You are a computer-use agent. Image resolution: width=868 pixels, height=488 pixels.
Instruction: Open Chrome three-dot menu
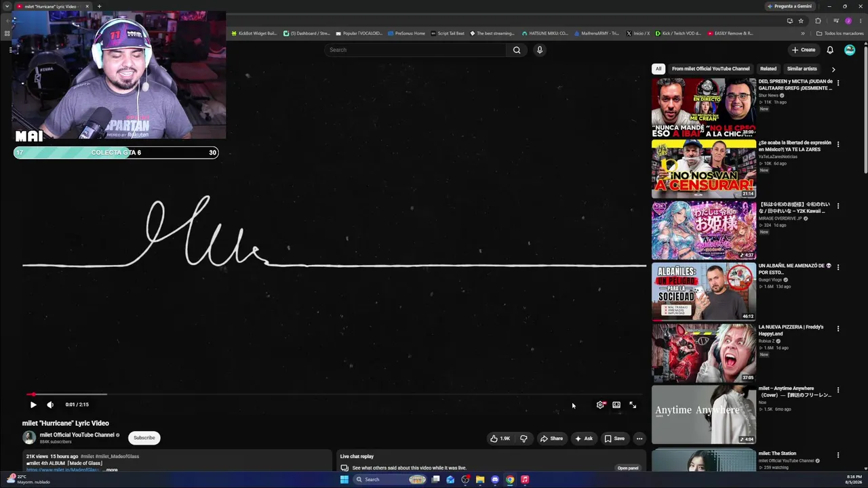coord(861,20)
